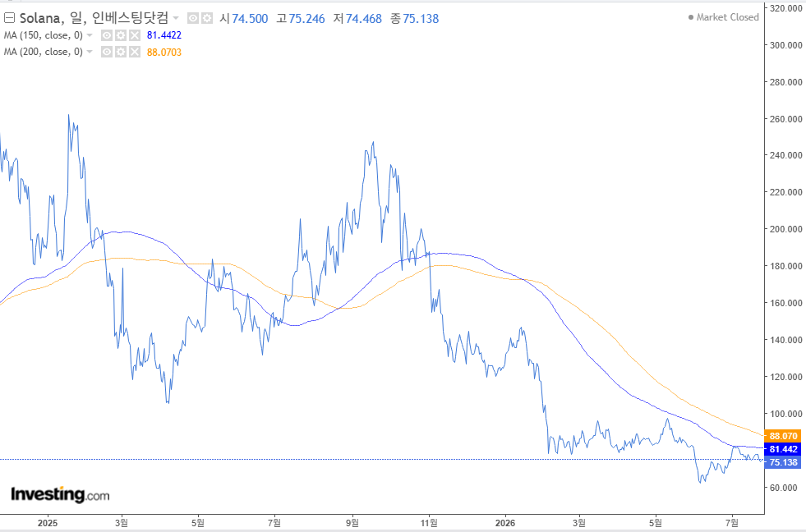Select the orange 88.070 price axis label
The width and height of the screenshot is (806, 532).
[782, 436]
